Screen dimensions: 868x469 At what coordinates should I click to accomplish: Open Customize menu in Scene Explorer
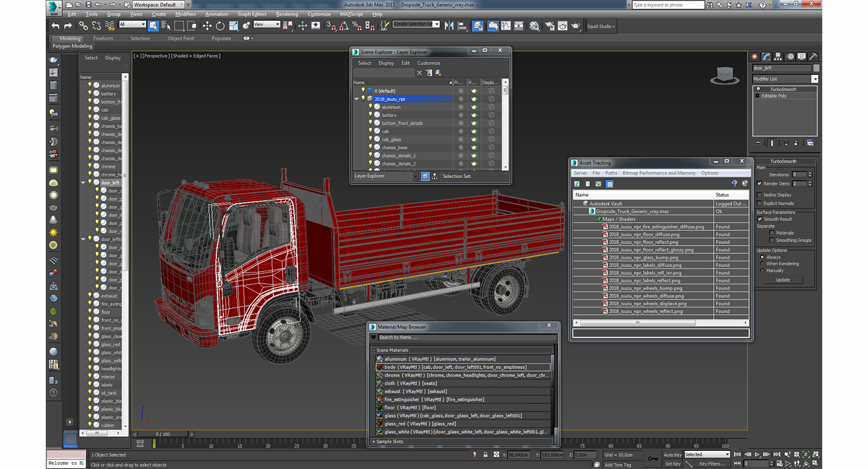(429, 63)
